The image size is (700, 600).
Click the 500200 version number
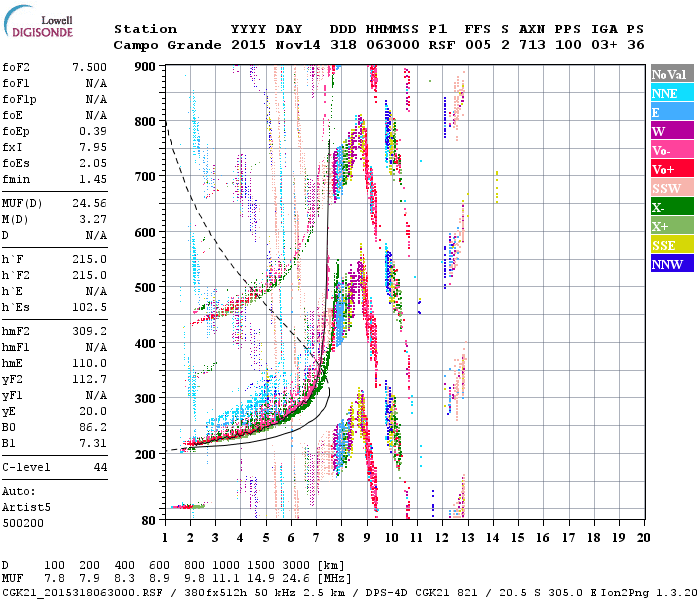pos(23,523)
